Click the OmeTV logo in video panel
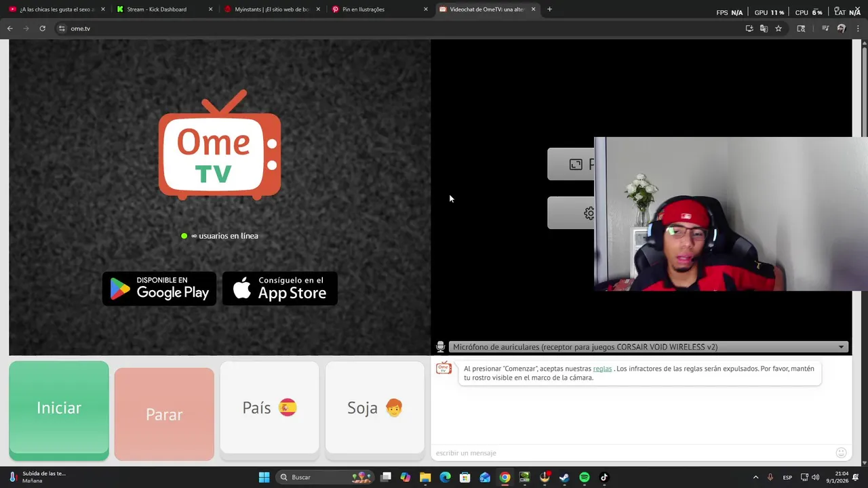The width and height of the screenshot is (868, 488). pos(220,145)
